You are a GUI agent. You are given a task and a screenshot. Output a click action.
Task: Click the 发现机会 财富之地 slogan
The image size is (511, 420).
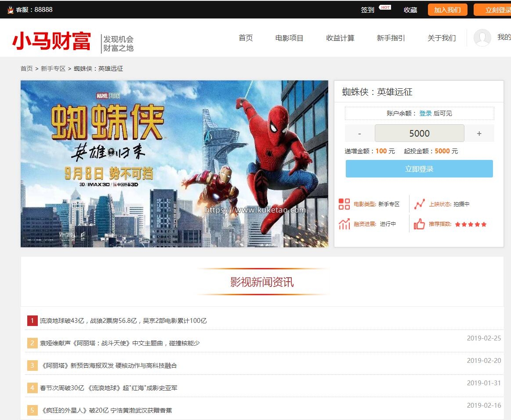[118, 43]
